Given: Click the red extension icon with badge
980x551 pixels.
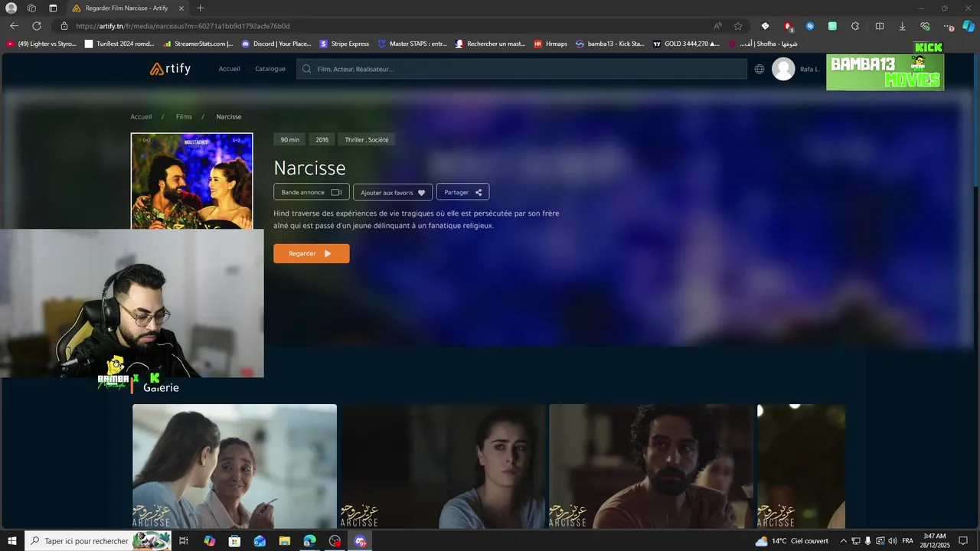Looking at the screenshot, I should (x=788, y=26).
